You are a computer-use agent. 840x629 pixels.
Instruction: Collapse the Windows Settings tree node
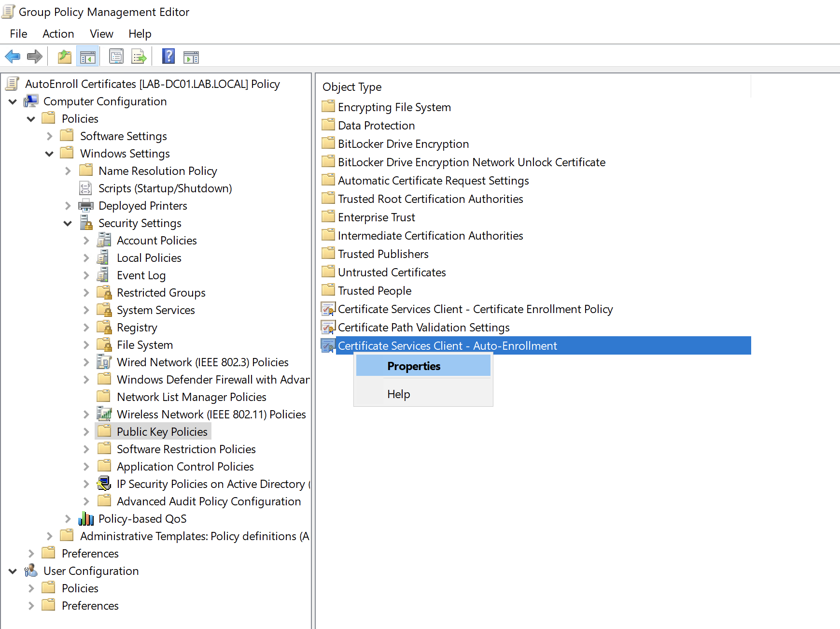tap(49, 154)
